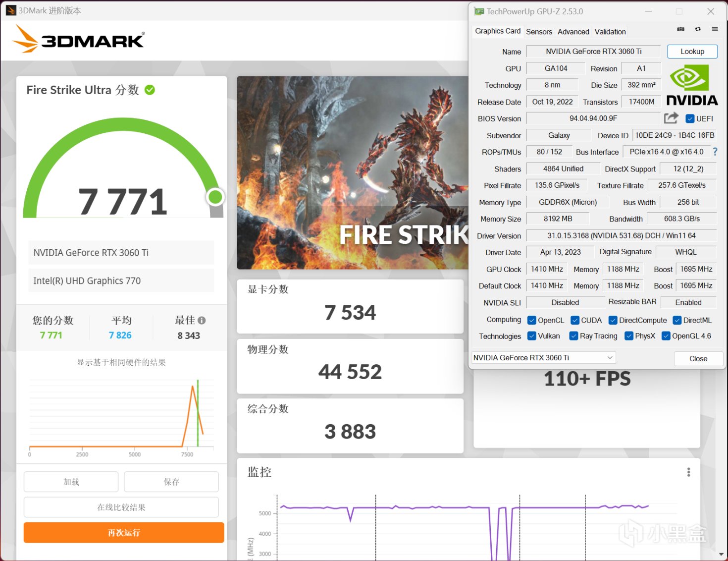Switch to the Advanced tab
This screenshot has width=728, height=561.
(573, 32)
